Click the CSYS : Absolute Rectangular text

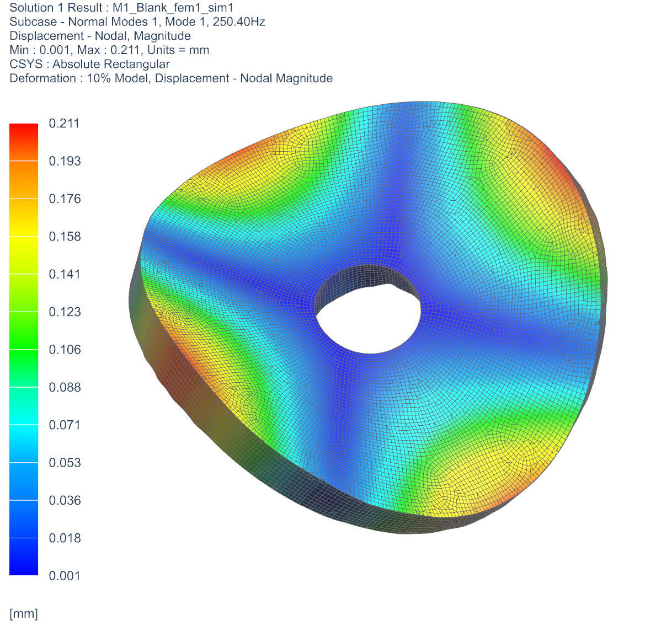coord(89,64)
